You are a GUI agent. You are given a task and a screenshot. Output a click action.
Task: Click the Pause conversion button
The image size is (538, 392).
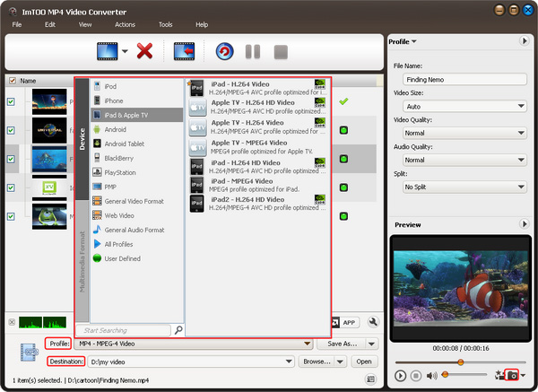tap(253, 52)
